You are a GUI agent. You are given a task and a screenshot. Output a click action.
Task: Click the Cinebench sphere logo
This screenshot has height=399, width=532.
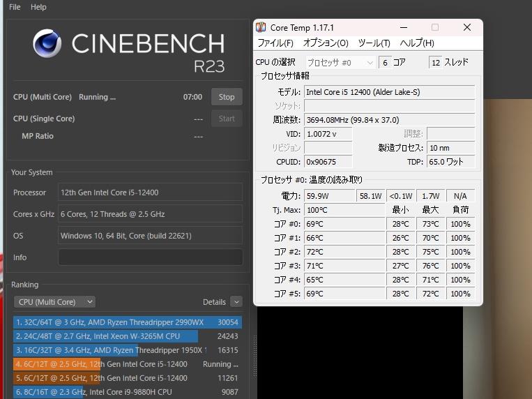pos(47,43)
